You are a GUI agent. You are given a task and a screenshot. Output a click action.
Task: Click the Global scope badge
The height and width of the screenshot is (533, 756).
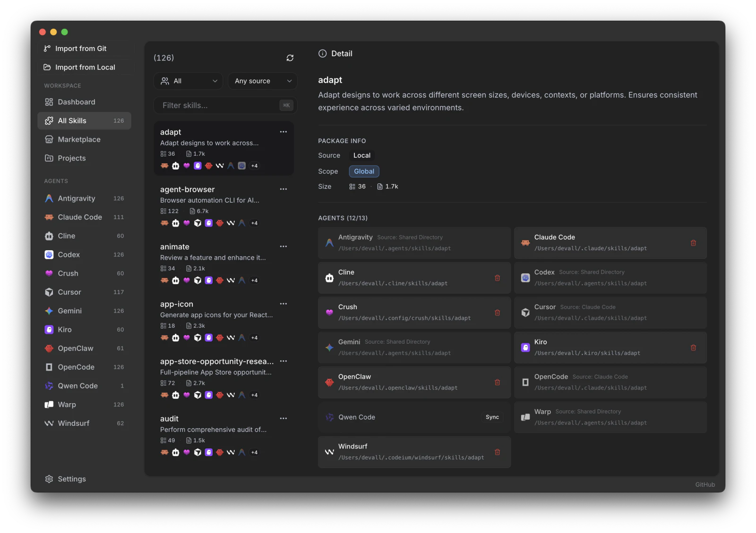click(364, 171)
